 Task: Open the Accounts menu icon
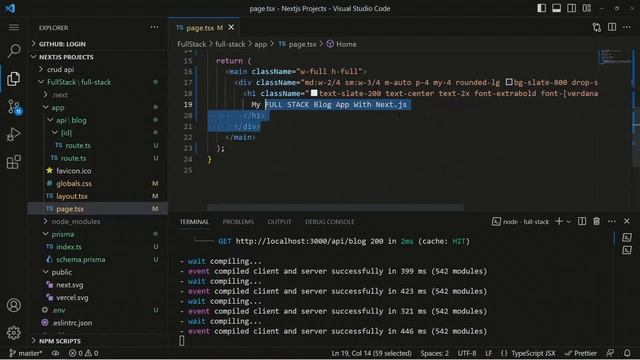point(14,305)
